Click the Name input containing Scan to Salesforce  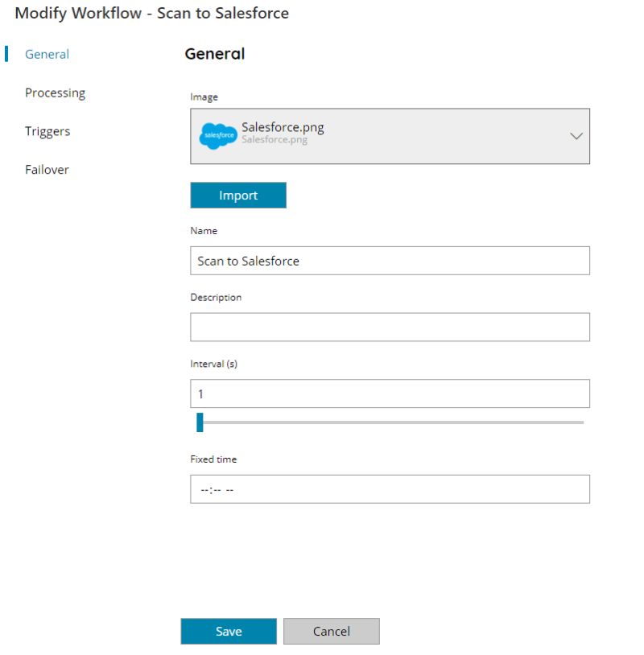[390, 259]
